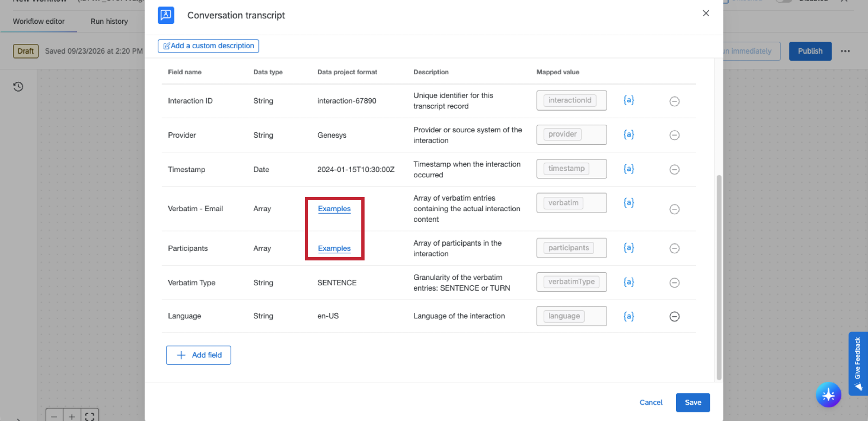Viewport: 868px width, 421px height.
Task: Click the Mapped value column header
Action: (x=558, y=72)
